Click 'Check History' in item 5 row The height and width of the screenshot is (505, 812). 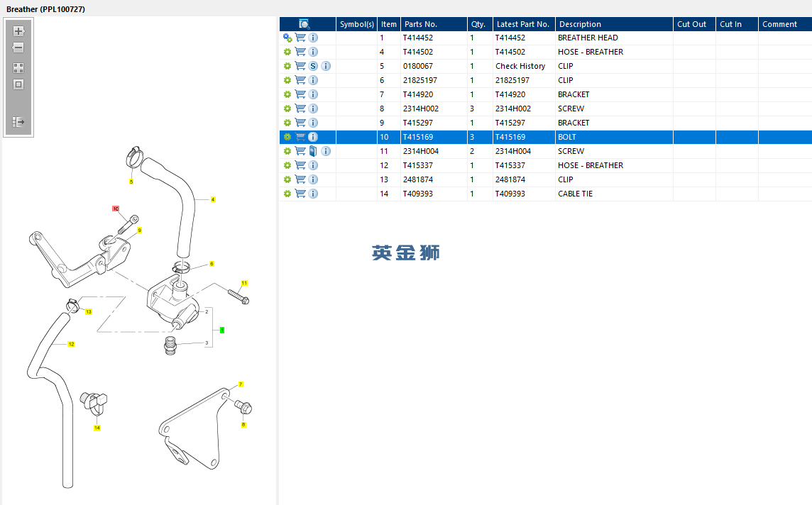[520, 66]
